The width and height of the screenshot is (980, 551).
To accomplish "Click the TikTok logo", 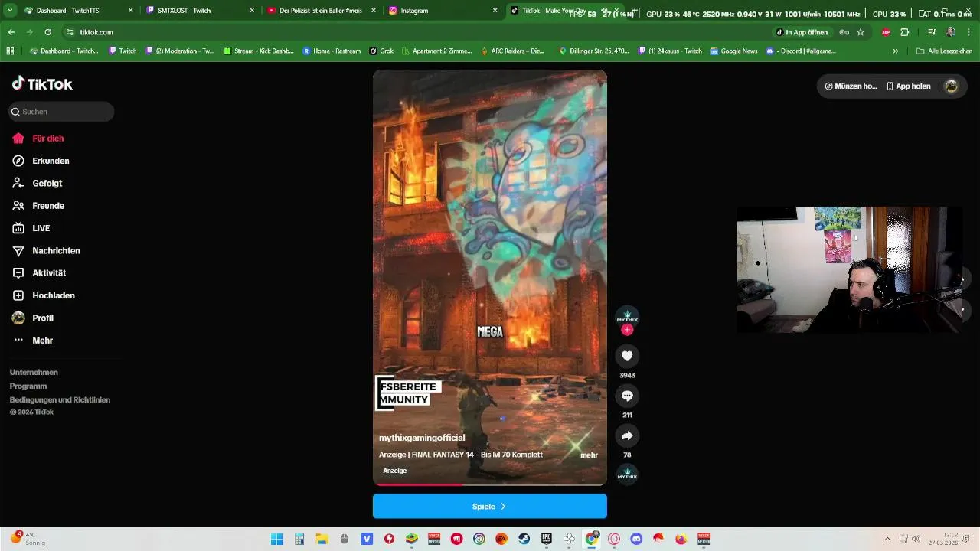I will point(42,84).
